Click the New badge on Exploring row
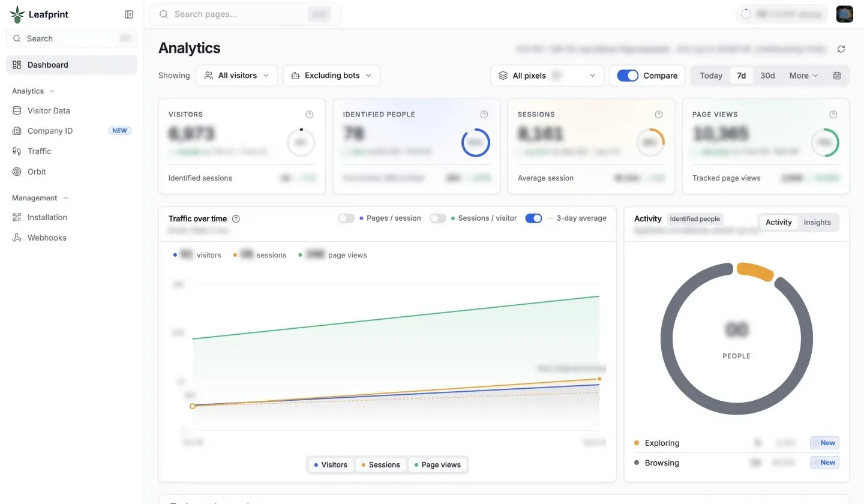Viewport: 864px width, 504px height. [x=824, y=443]
